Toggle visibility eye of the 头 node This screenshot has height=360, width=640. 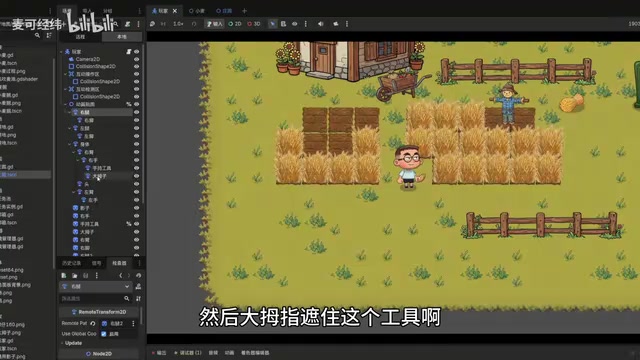(x=136, y=184)
